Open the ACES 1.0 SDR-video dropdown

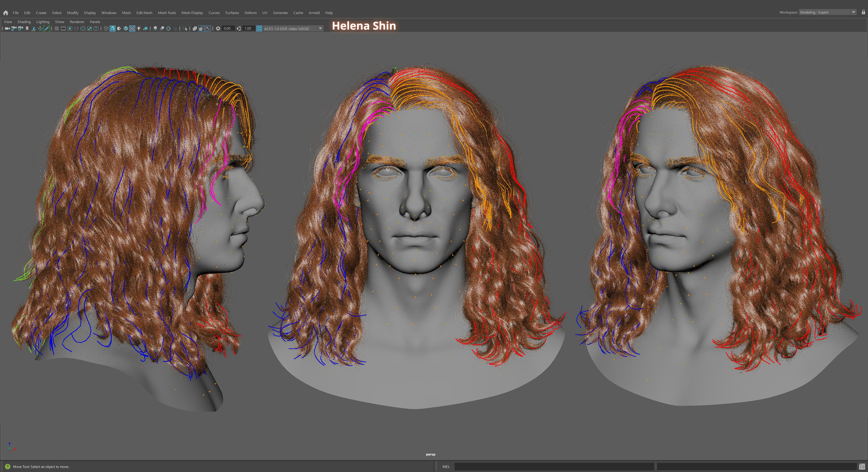(320, 29)
